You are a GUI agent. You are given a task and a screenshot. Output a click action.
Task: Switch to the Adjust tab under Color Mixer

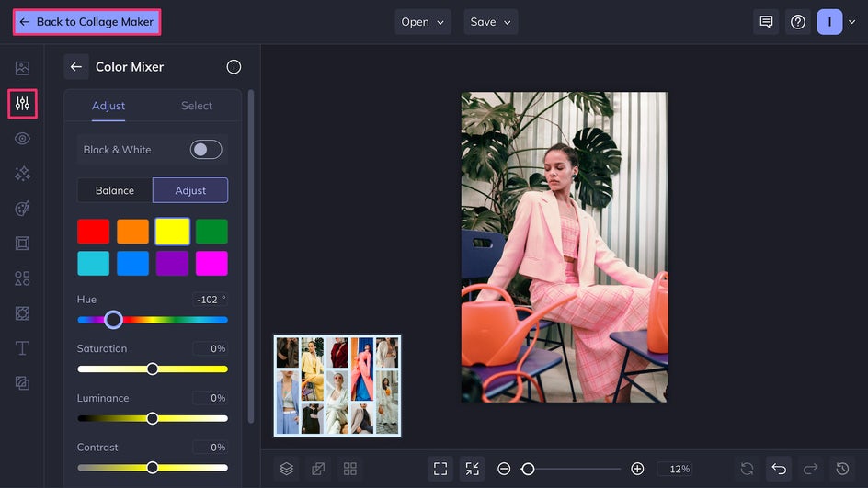point(108,106)
